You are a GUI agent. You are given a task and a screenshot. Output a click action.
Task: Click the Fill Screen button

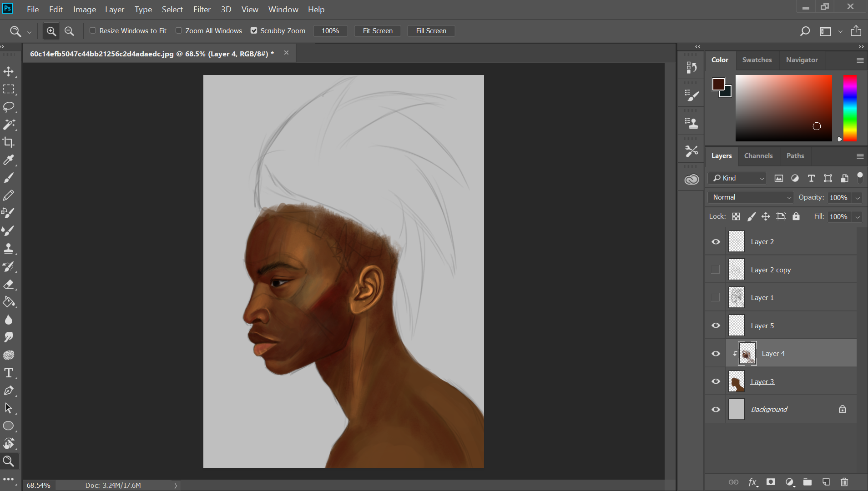tap(431, 31)
